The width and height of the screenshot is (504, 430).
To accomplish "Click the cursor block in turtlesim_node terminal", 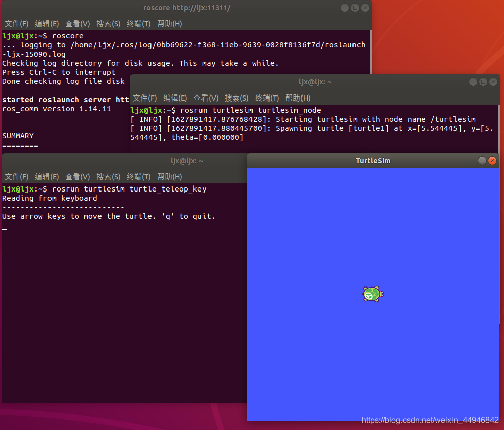I will (133, 147).
